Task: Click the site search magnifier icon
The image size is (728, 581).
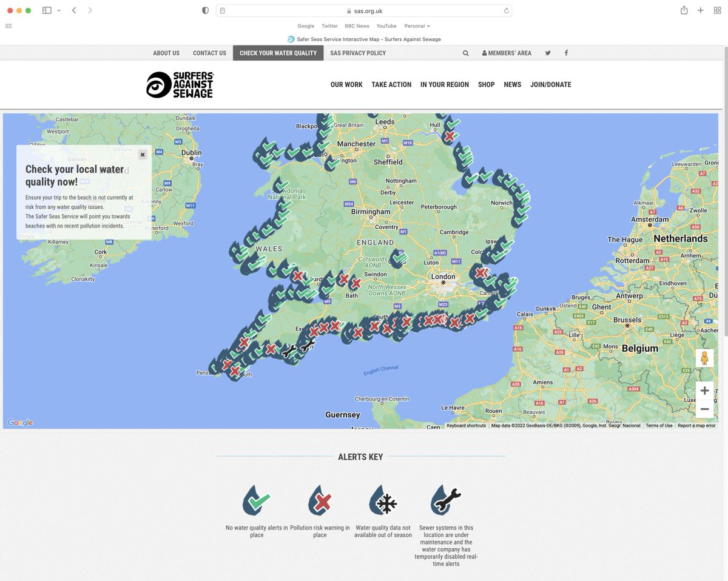Action: (465, 53)
